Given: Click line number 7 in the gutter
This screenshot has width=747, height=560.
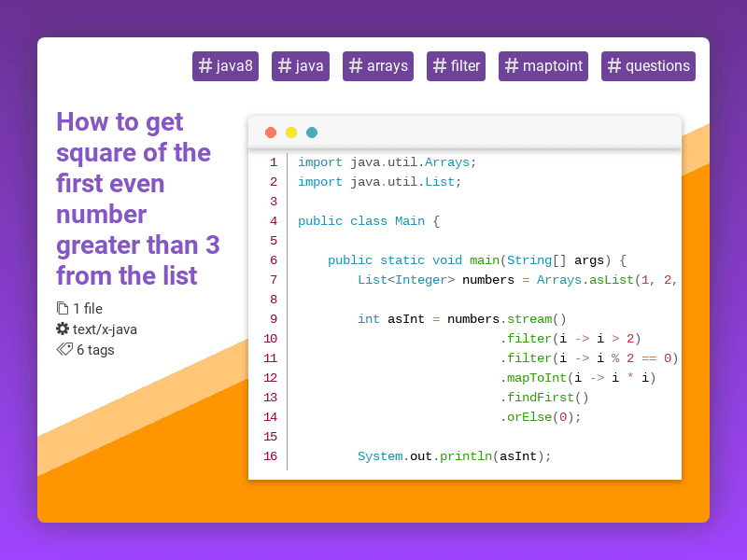Looking at the screenshot, I should pos(274,280).
